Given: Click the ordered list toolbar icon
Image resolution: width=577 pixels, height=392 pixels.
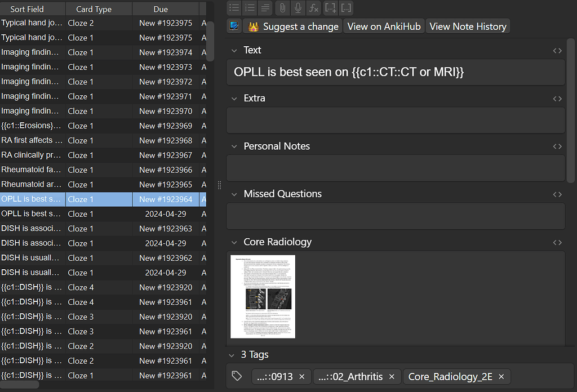Looking at the screenshot, I should [250, 8].
